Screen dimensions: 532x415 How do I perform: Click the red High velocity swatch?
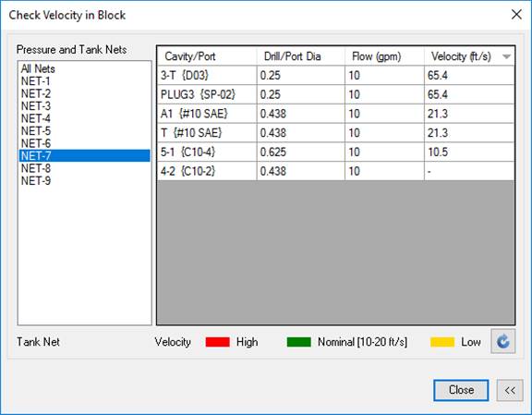(x=217, y=342)
